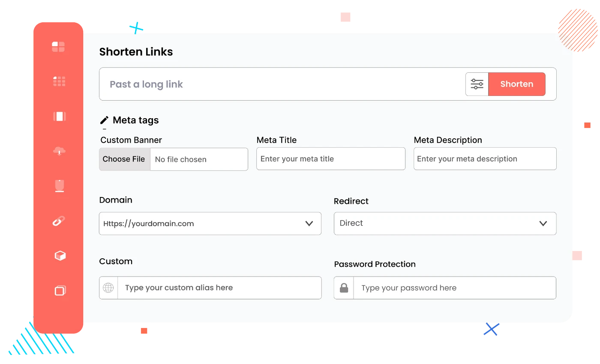Open the Redirect dropdown showing Direct
This screenshot has width=600, height=364.
pyautogui.click(x=543, y=224)
